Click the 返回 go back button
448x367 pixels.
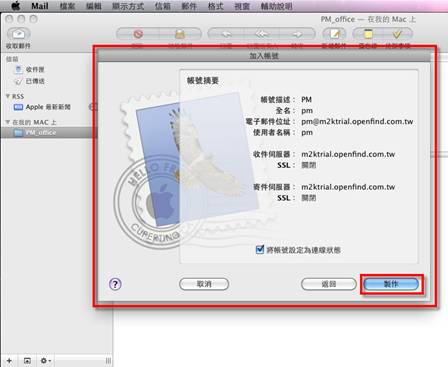point(329,284)
